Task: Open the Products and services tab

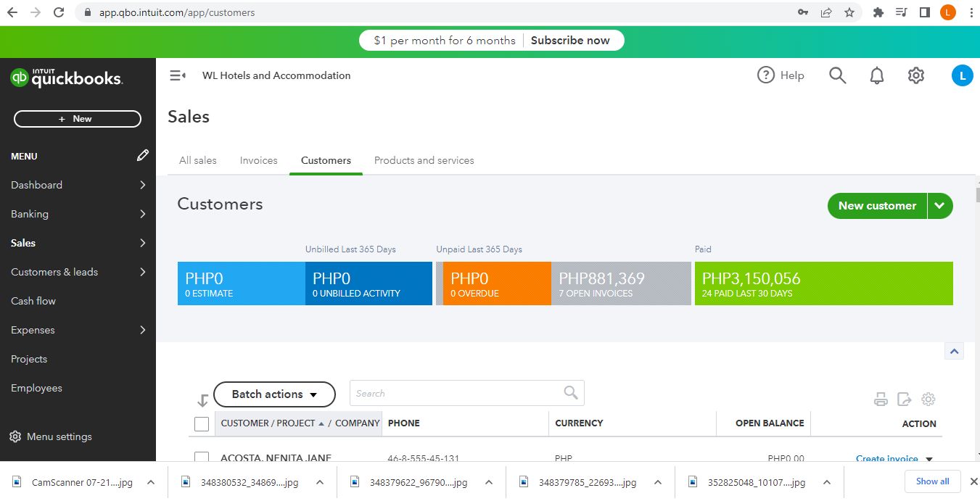Action: [x=424, y=160]
